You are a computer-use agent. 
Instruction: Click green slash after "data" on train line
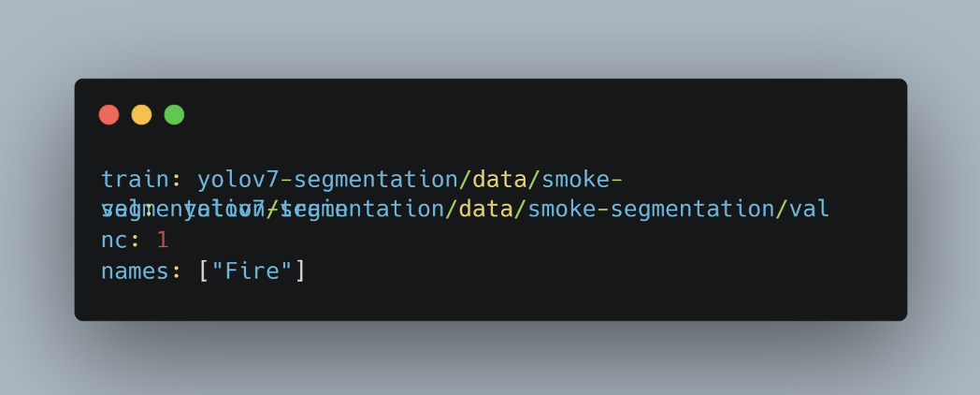534,180
